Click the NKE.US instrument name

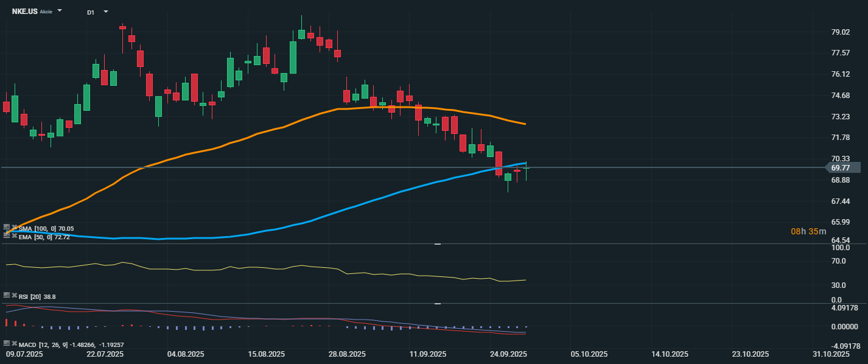click(x=24, y=12)
